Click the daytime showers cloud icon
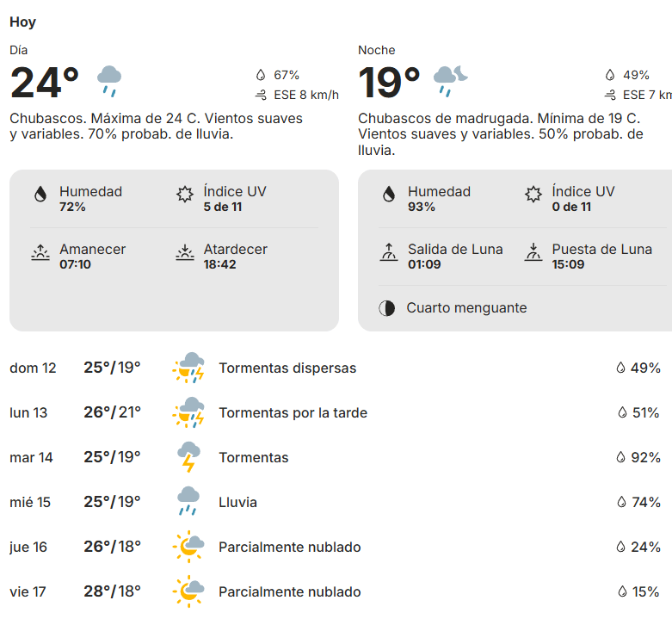 [x=109, y=80]
